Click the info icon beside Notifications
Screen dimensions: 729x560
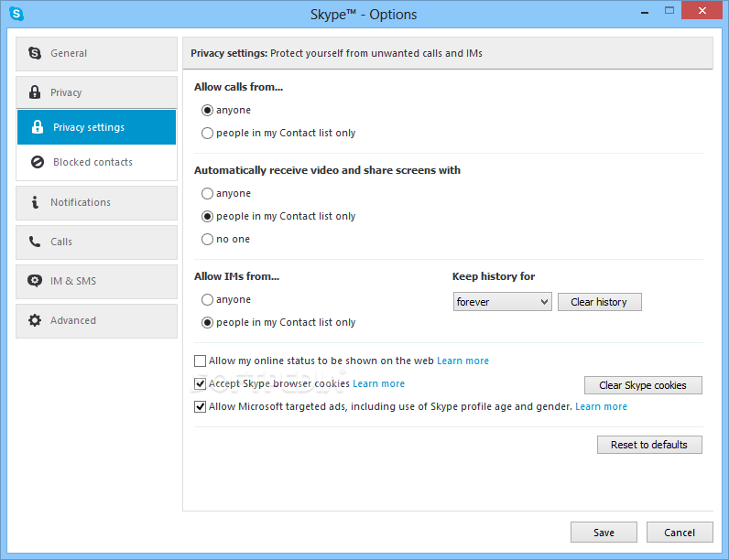(35, 202)
